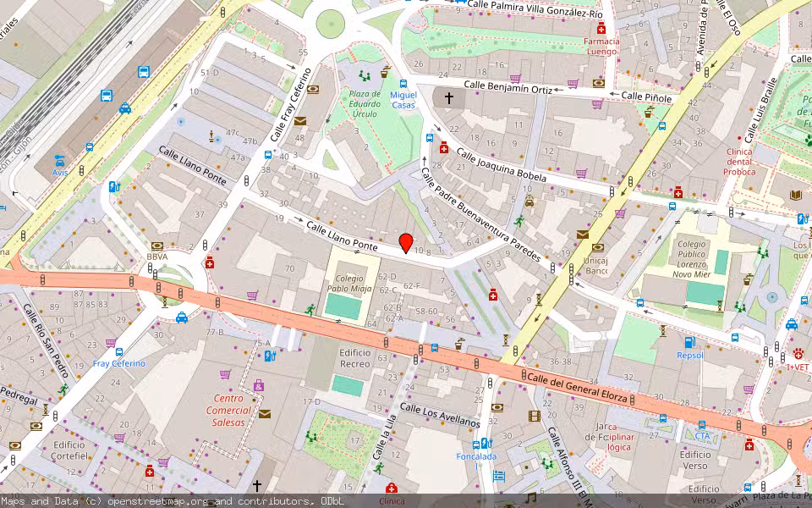Select the Calle Padre Buenaventura Paredes label
812x508 pixels.
[x=480, y=214]
